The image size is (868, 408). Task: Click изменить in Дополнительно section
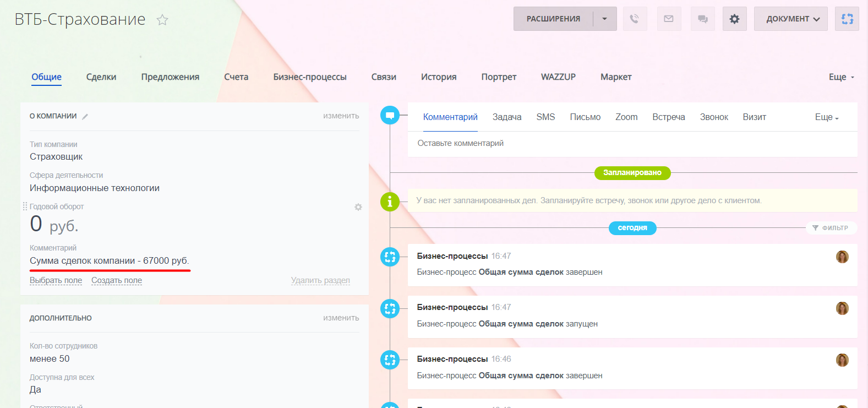coord(341,318)
